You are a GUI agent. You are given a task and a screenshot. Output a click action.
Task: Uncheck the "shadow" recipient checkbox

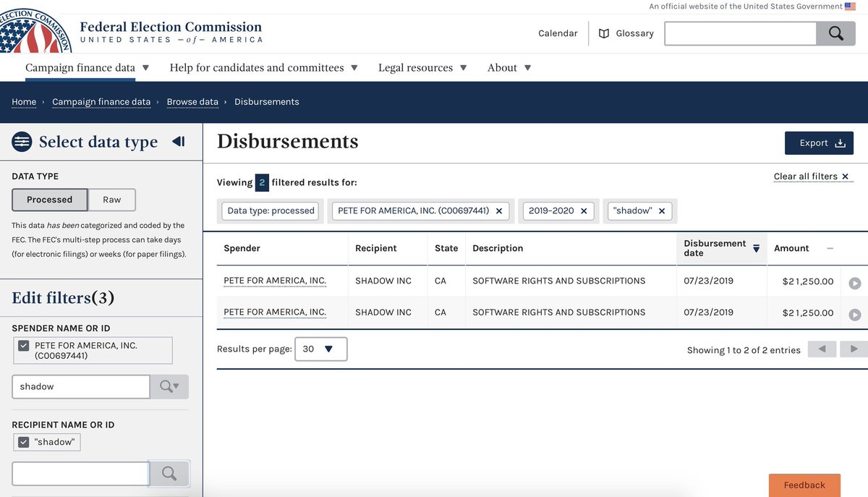pyautogui.click(x=24, y=442)
